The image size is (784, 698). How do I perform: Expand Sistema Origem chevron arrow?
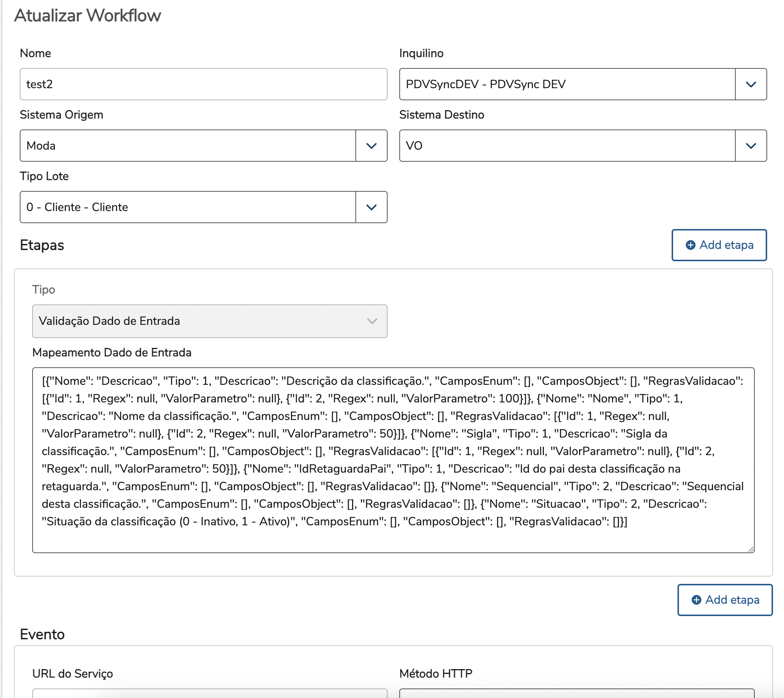[x=371, y=146]
